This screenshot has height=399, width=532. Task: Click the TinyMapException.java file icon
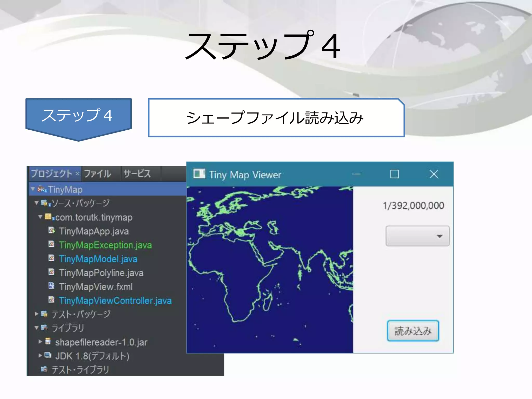coord(51,244)
